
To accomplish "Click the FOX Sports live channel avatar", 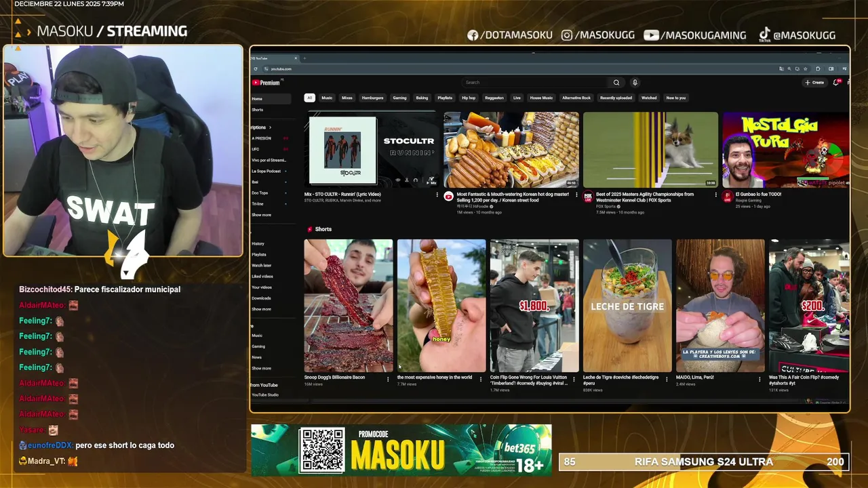I will click(588, 197).
